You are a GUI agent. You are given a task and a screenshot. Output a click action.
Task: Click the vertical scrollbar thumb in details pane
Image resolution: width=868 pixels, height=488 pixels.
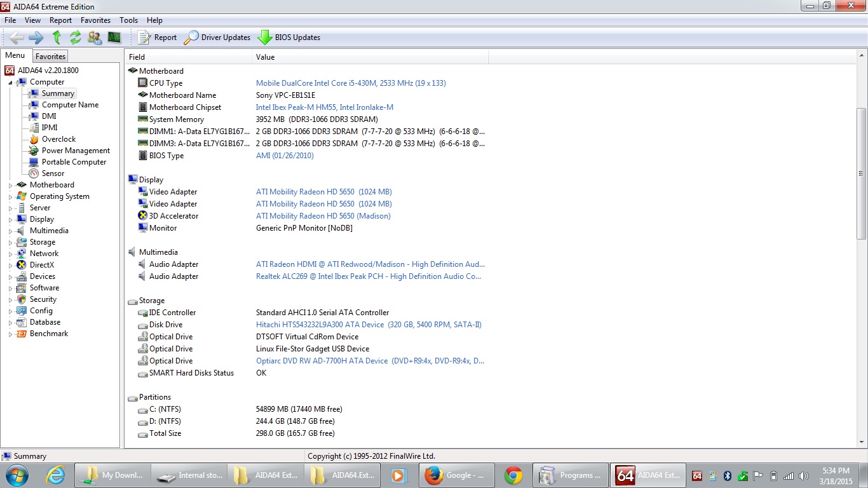861,173
